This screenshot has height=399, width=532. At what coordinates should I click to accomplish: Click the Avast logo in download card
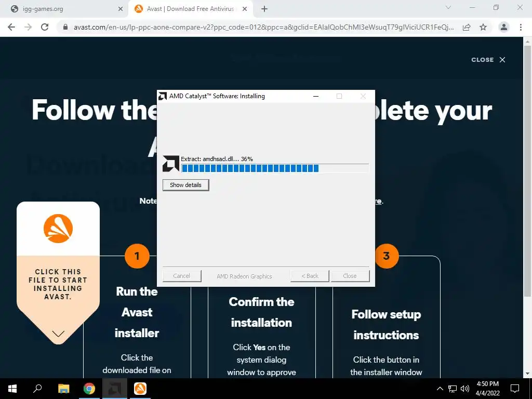point(58,229)
